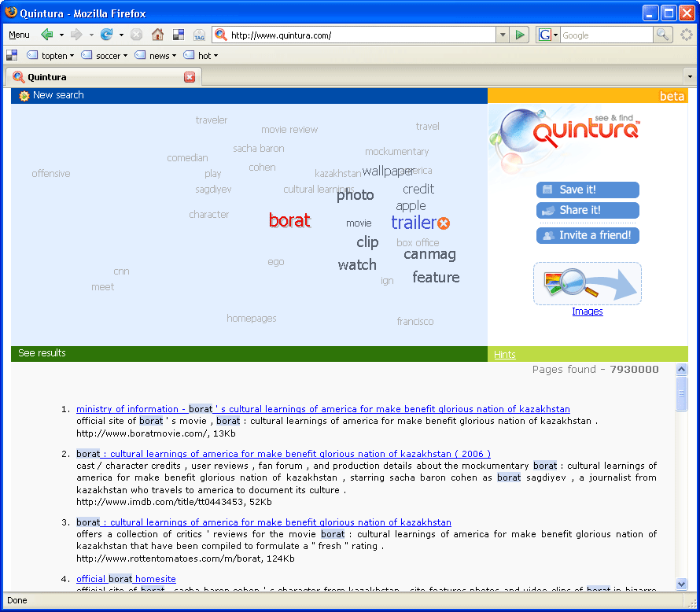Click Invite a friend! button

point(588,235)
